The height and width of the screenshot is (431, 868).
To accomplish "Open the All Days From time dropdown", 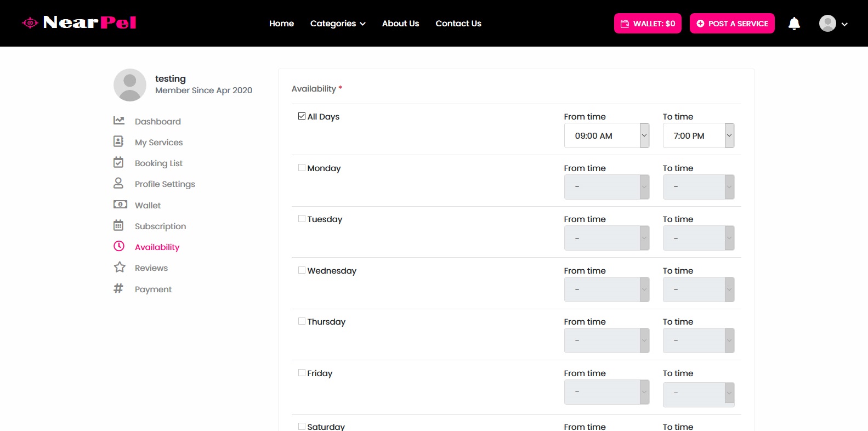I will (606, 135).
